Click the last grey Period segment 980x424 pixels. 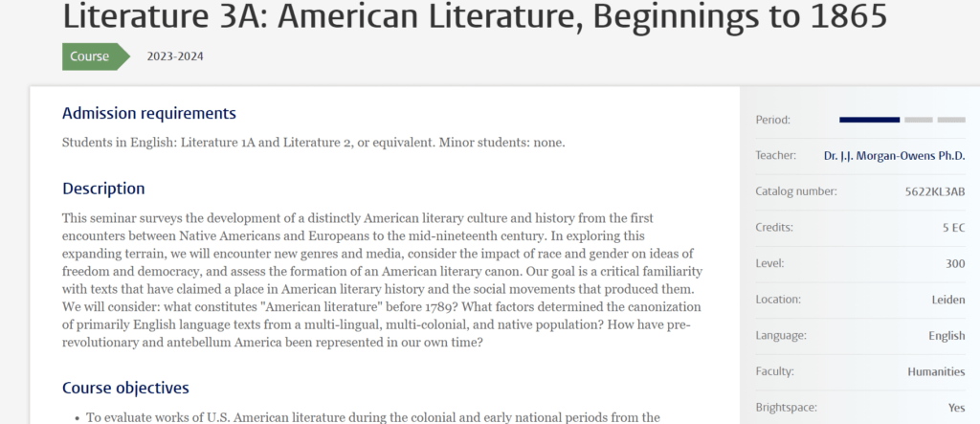coord(951,120)
